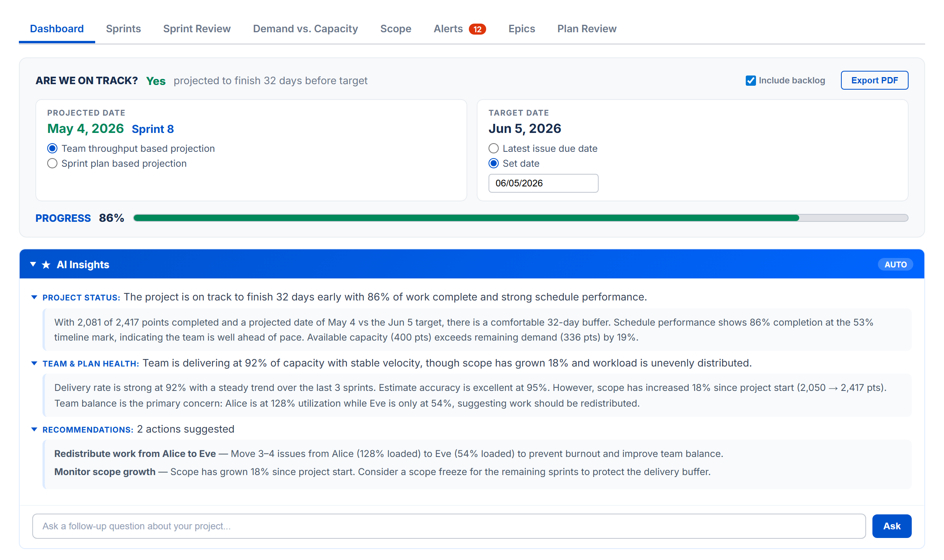Collapse the PROJECT STATUS section
The width and height of the screenshot is (944, 560).
[34, 297]
